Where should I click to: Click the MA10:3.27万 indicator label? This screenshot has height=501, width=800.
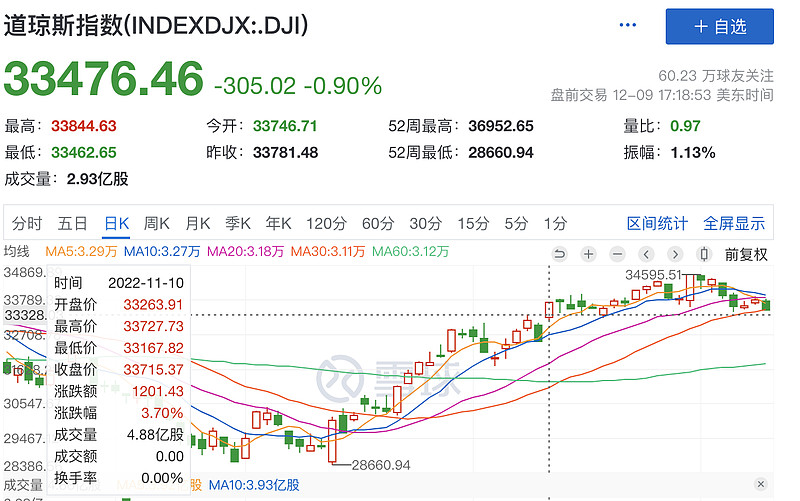click(162, 252)
